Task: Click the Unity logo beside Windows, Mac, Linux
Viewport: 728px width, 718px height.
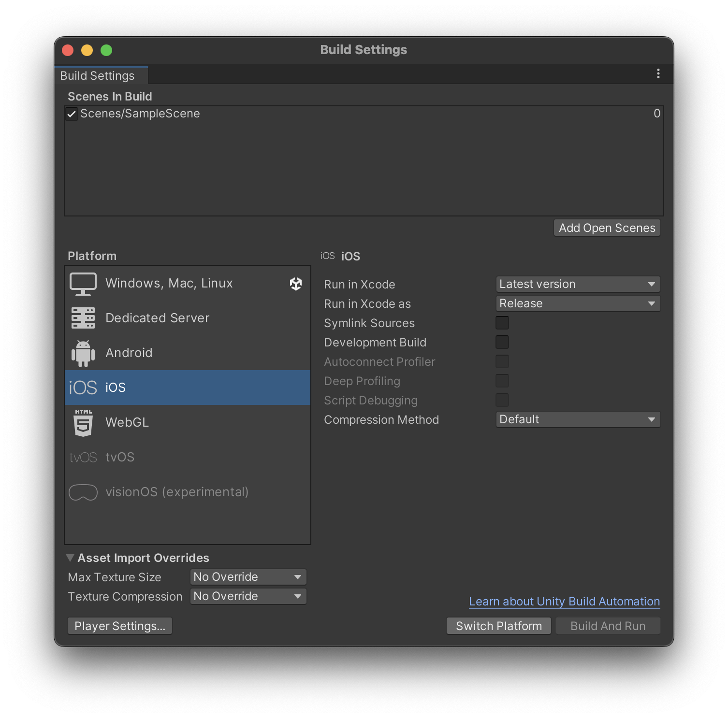Action: point(296,284)
